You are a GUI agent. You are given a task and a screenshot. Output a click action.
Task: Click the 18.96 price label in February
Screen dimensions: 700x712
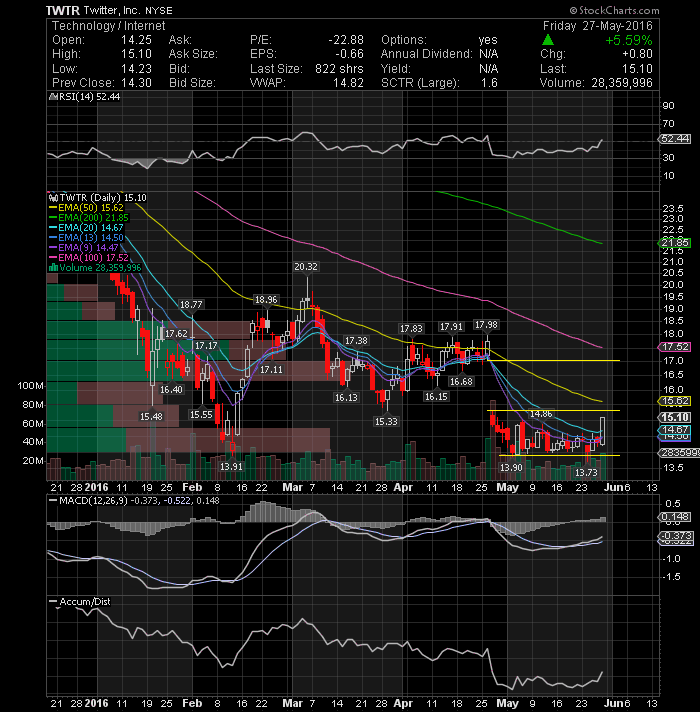(266, 300)
